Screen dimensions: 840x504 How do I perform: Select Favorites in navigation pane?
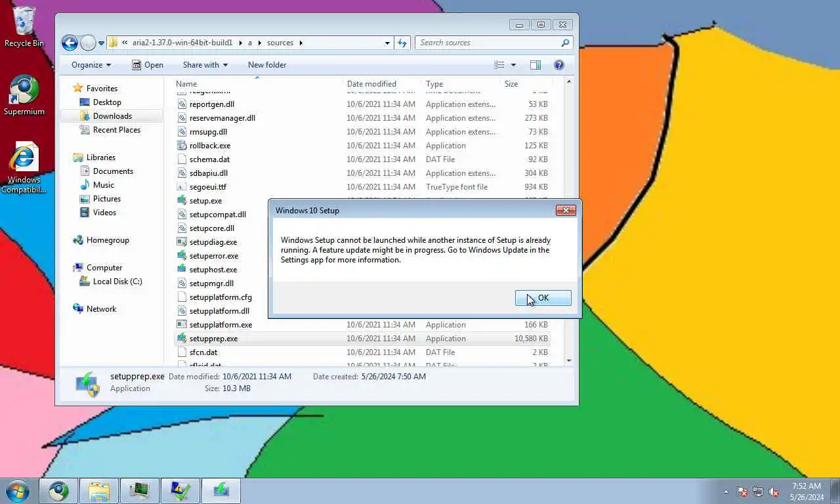[x=102, y=89]
